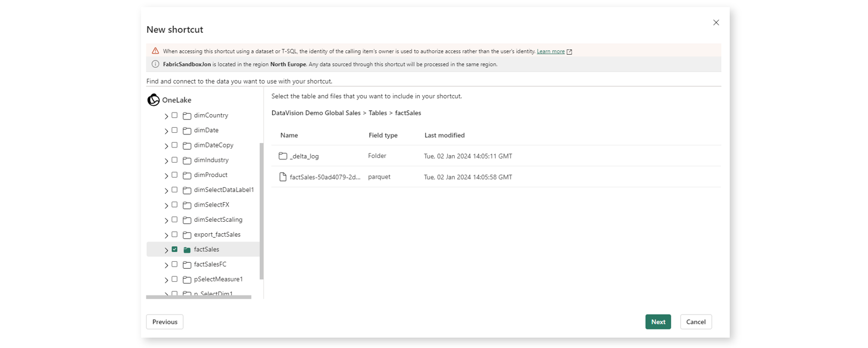
Task: Click the OneLake logo icon
Action: coord(154,100)
